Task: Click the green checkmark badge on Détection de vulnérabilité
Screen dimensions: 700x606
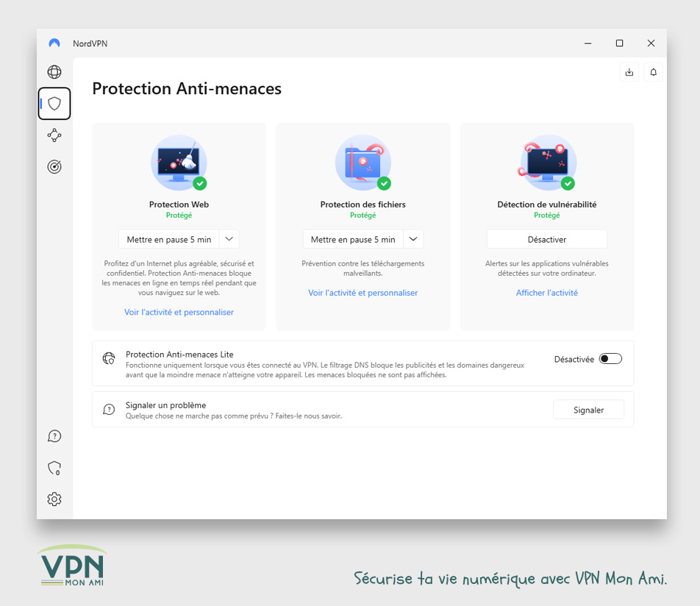Action: [x=568, y=184]
